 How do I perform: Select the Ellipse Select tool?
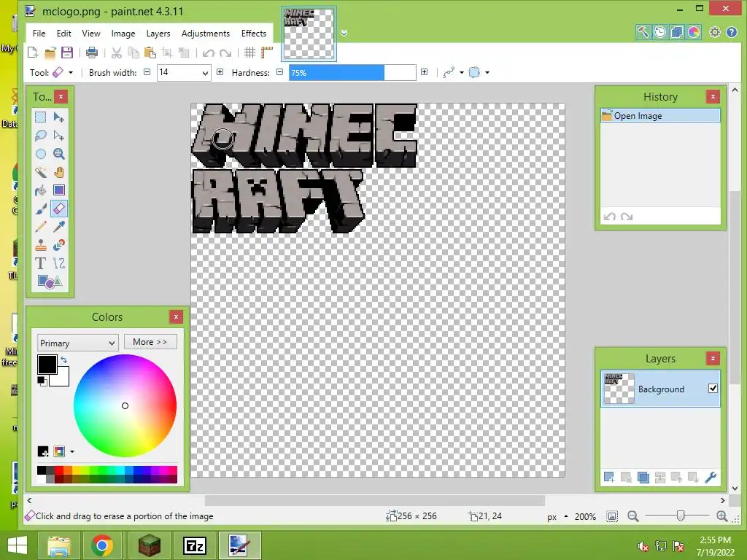[41, 154]
